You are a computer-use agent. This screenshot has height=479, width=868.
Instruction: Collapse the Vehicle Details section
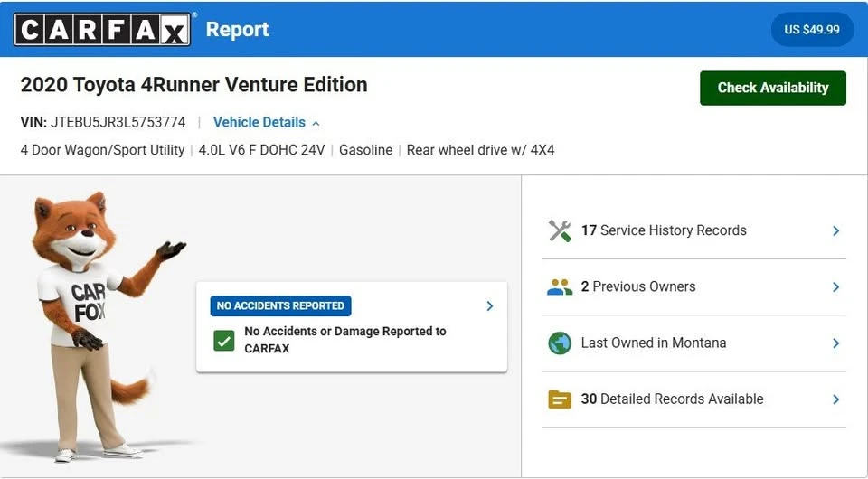pos(266,122)
